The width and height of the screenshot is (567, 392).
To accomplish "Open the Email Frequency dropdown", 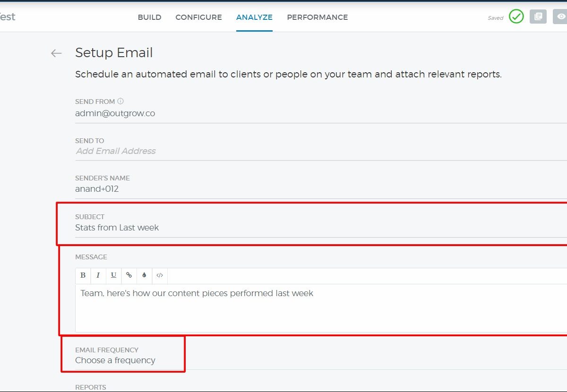I will 115,360.
